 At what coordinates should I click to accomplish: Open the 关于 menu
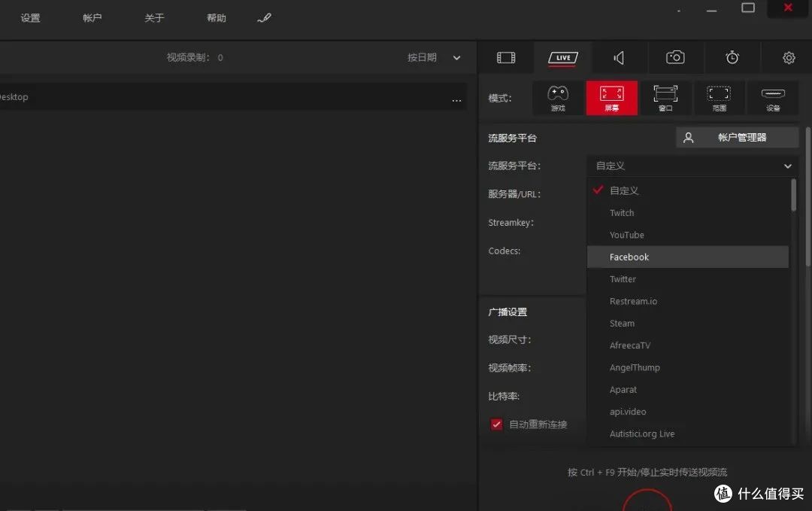(x=154, y=18)
